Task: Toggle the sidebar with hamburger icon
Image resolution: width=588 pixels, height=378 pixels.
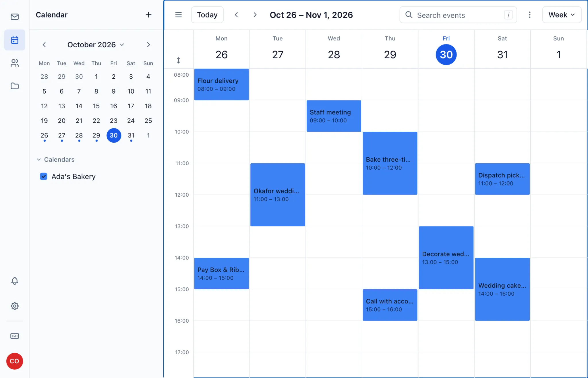Action: click(178, 15)
